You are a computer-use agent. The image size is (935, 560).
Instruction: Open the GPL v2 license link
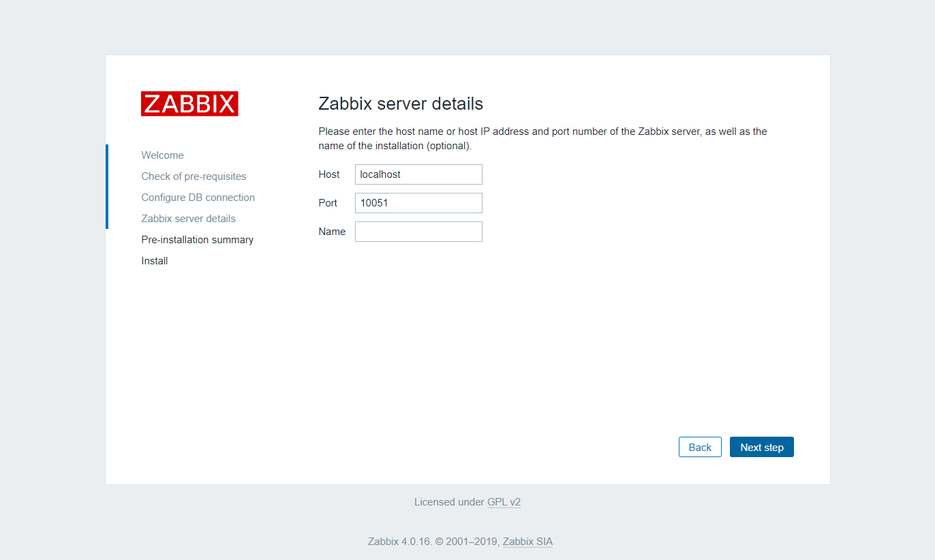click(x=504, y=502)
